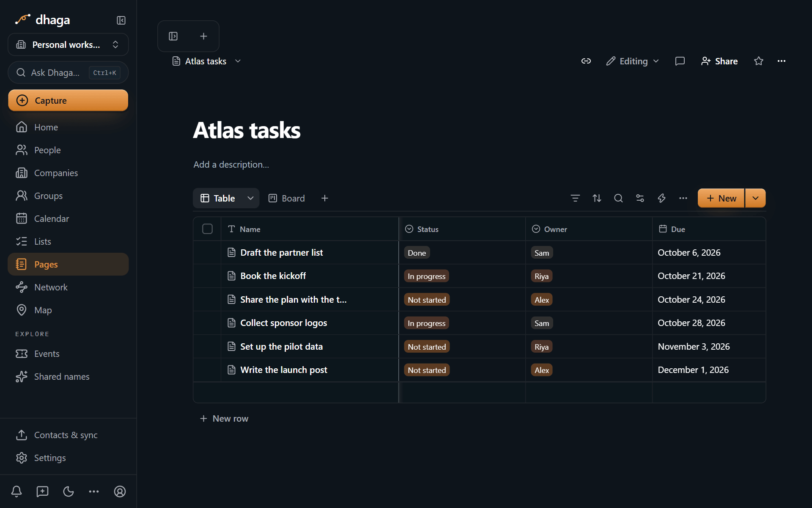Viewport: 812px width, 508px height.
Task: Open Network in the sidebar
Action: [x=68, y=287]
